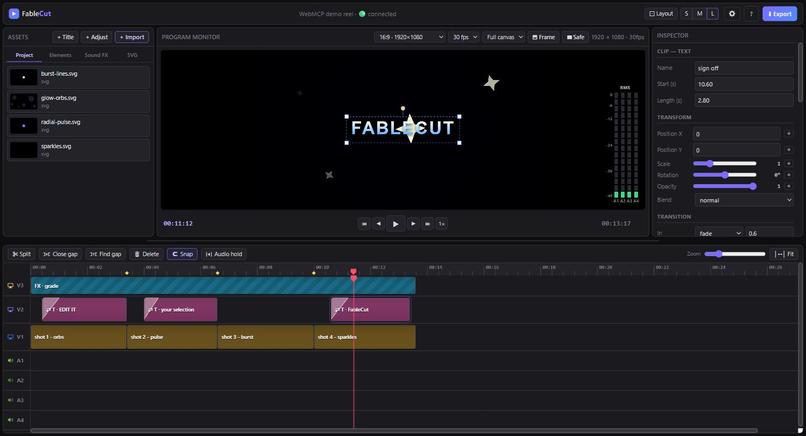This screenshot has height=436, width=806.
Task: Select the S layout size
Action: 686,14
